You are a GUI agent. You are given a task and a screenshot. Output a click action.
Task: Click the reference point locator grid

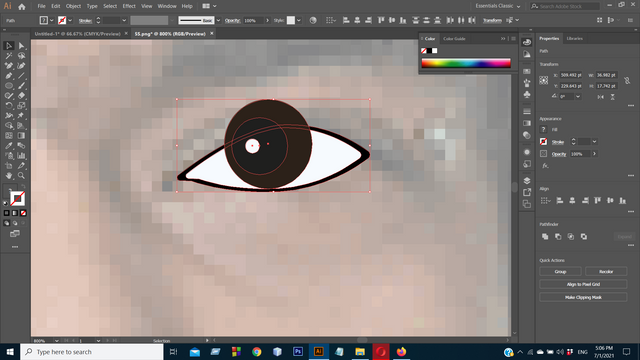544,80
